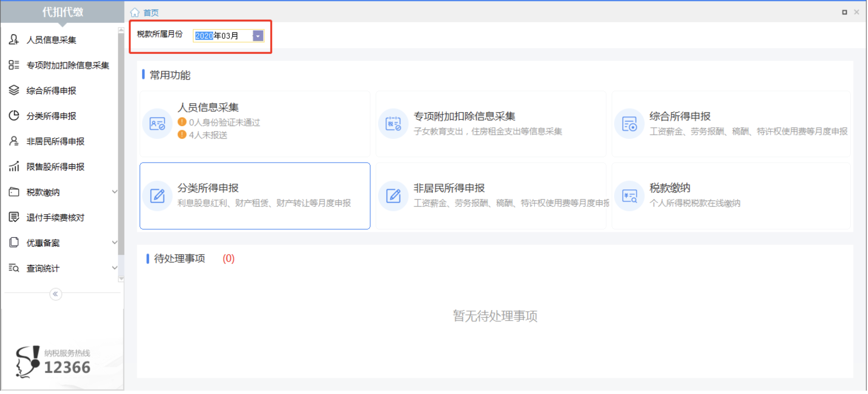The width and height of the screenshot is (868, 394).
Task: Click the orange warning icon beside 4人未报送
Action: click(x=182, y=135)
